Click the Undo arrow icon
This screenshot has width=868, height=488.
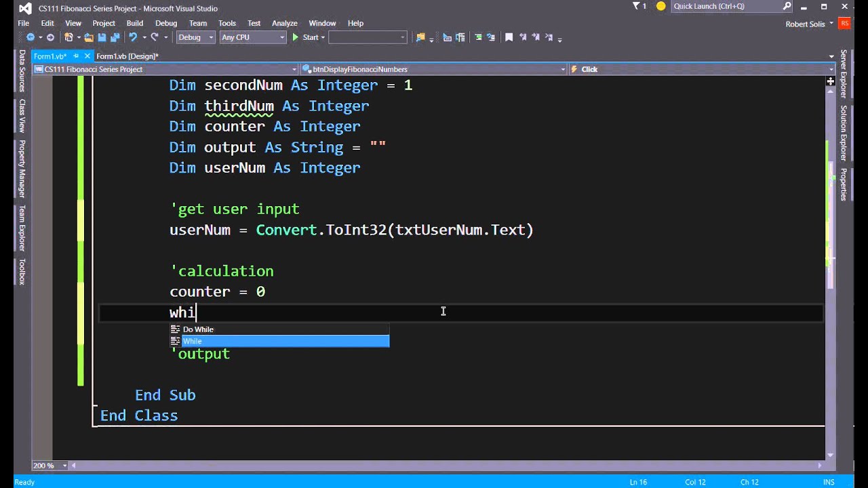coord(133,37)
